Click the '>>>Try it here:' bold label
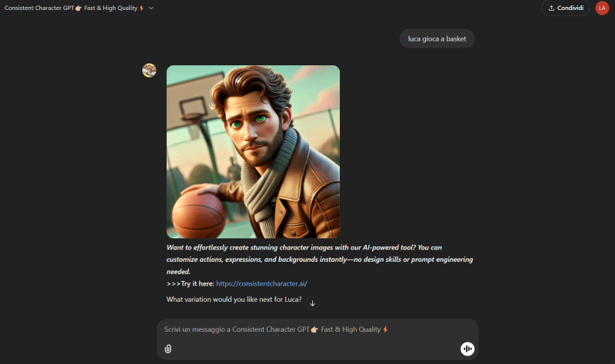This screenshot has width=615, height=364. [x=190, y=283]
